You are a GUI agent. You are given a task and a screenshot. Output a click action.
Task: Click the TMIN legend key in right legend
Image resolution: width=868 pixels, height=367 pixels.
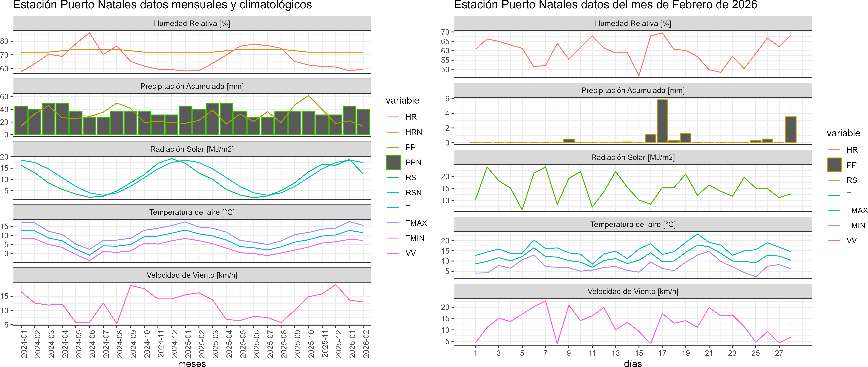click(x=834, y=226)
